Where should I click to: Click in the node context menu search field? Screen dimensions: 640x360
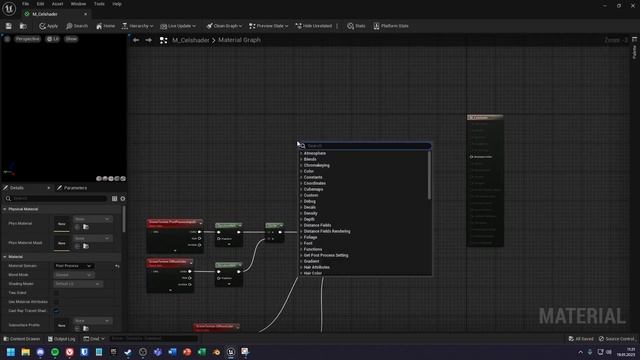pyautogui.click(x=366, y=146)
